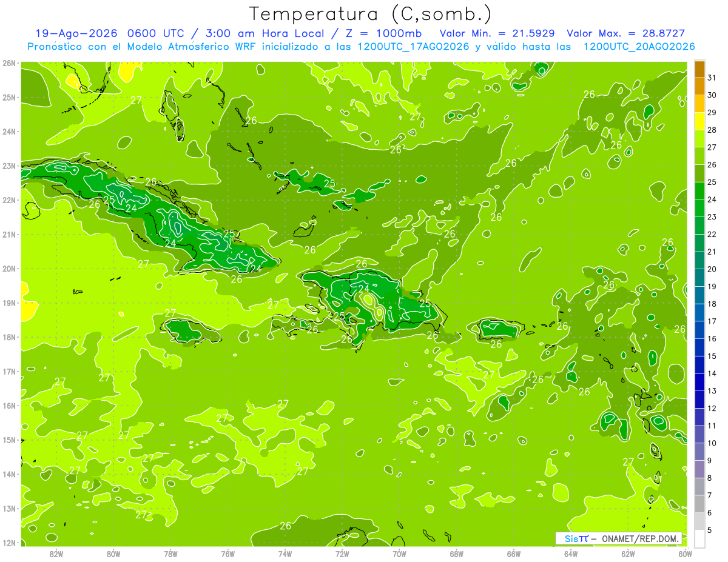This screenshot has height=562, width=728.
Task: Click the white swatch below legend value 5
Action: click(699, 538)
